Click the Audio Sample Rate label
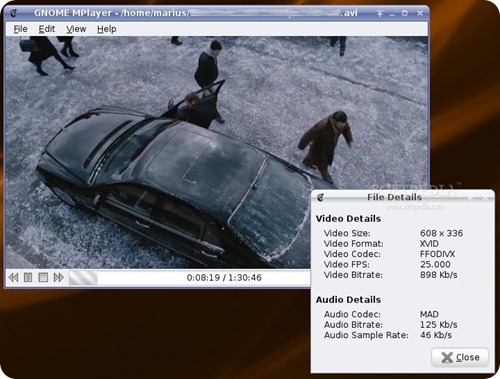Image resolution: width=500 pixels, height=379 pixels. (x=366, y=335)
